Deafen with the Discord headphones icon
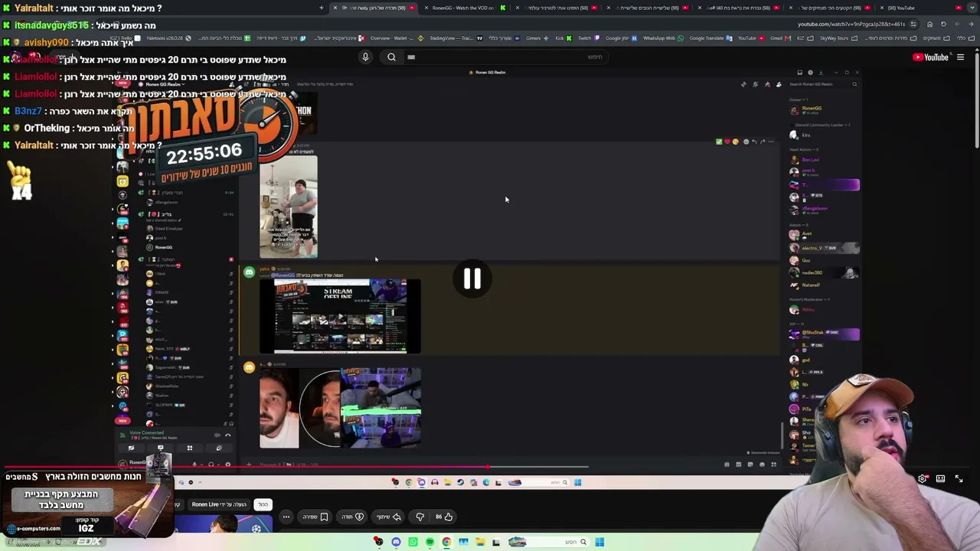Viewport: 980px width, 551px height. [x=211, y=465]
